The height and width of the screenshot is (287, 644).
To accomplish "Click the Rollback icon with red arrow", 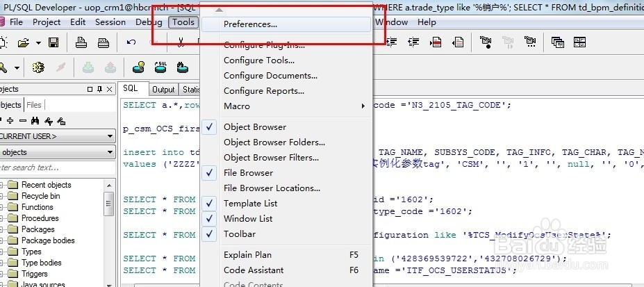I will [x=110, y=67].
